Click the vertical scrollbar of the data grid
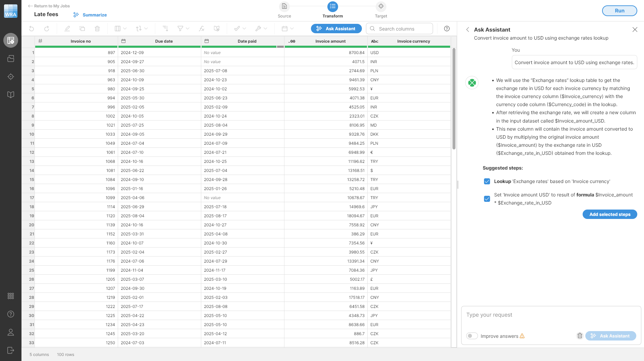 [x=454, y=101]
